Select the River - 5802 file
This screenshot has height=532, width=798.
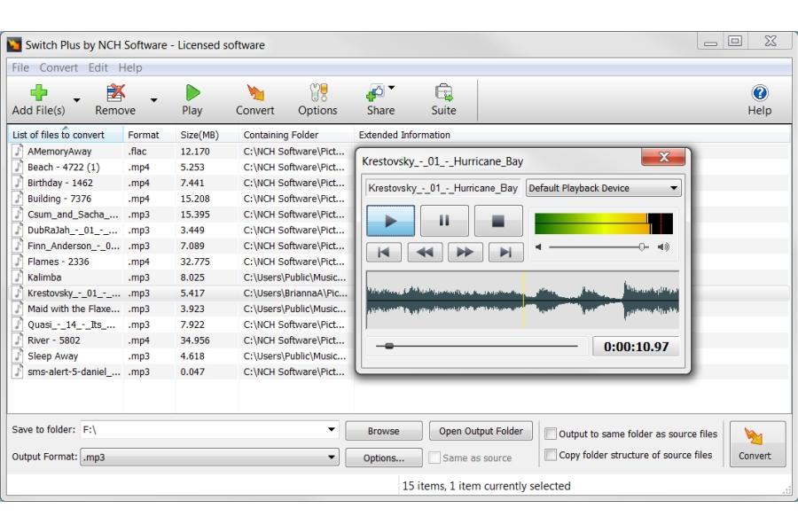click(x=53, y=340)
